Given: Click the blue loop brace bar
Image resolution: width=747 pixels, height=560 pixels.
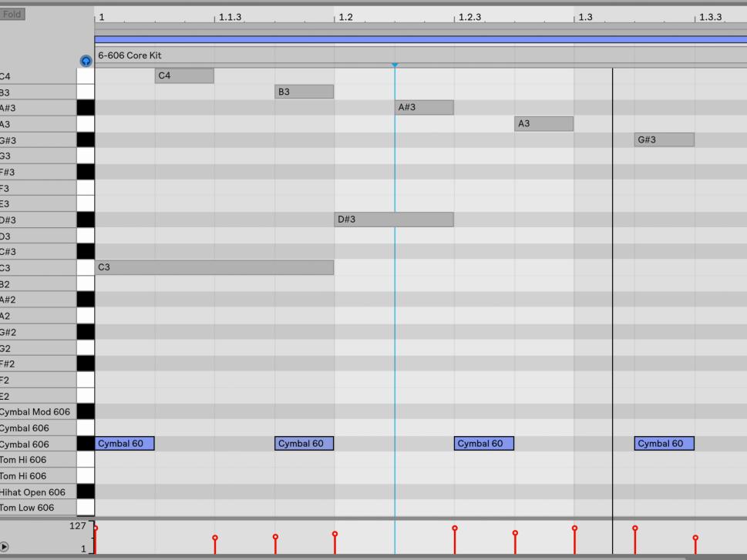Looking at the screenshot, I should (x=421, y=39).
